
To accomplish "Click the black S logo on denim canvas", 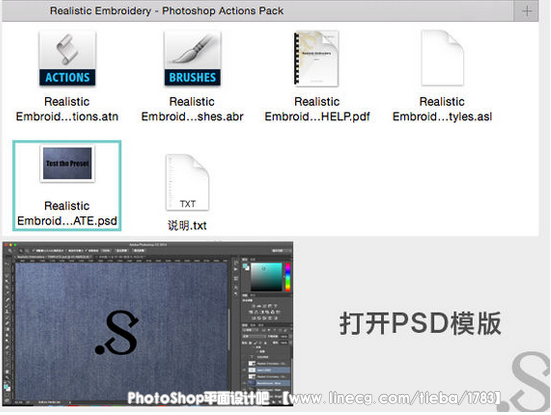I will pyautogui.click(x=117, y=332).
